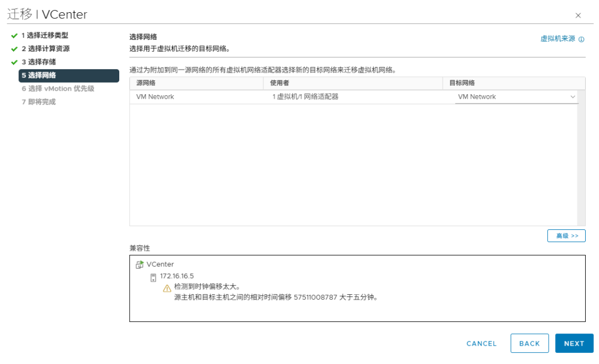The height and width of the screenshot is (364, 599).
Task: Click the BACK button
Action: (x=530, y=344)
